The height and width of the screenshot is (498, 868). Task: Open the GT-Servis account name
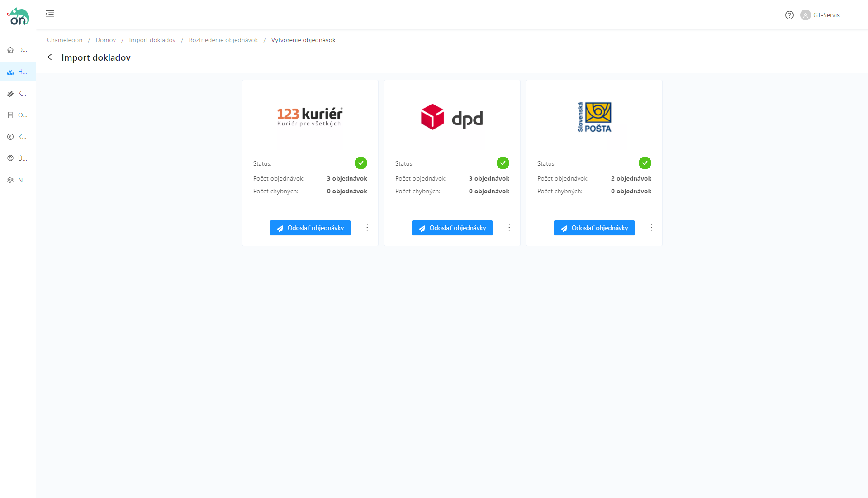[x=826, y=15]
